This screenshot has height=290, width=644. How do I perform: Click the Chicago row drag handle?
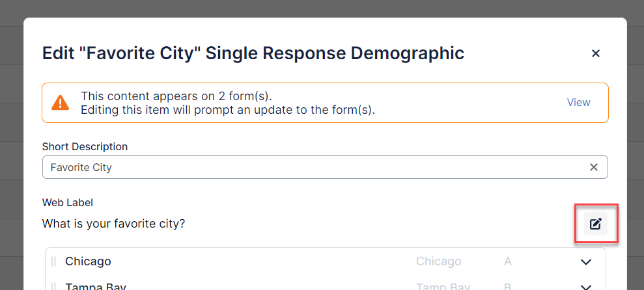coord(53,261)
